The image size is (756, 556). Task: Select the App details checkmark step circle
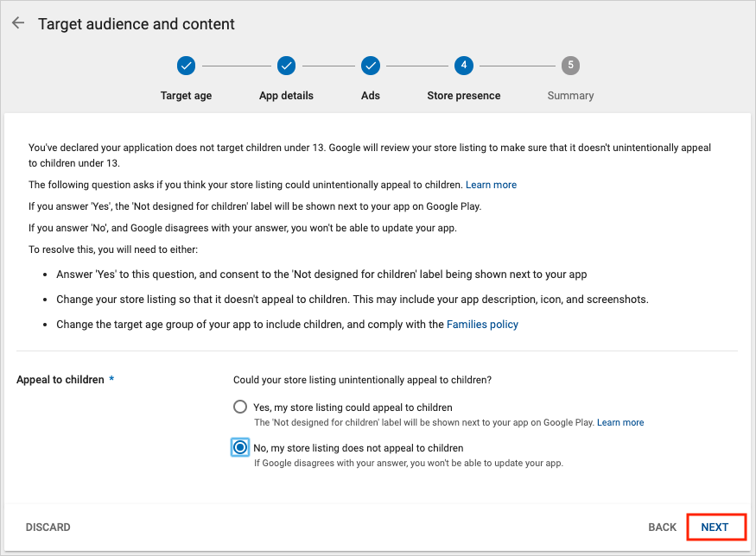click(x=286, y=66)
